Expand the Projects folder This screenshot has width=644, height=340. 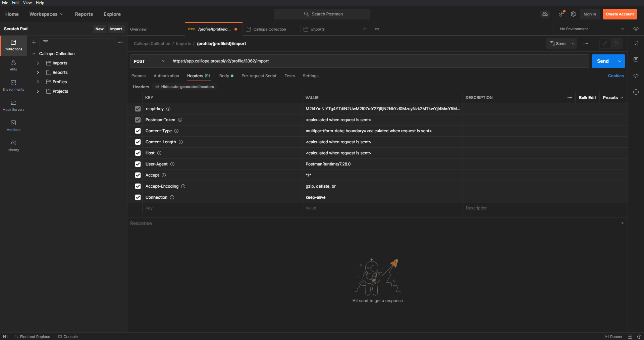click(x=38, y=91)
